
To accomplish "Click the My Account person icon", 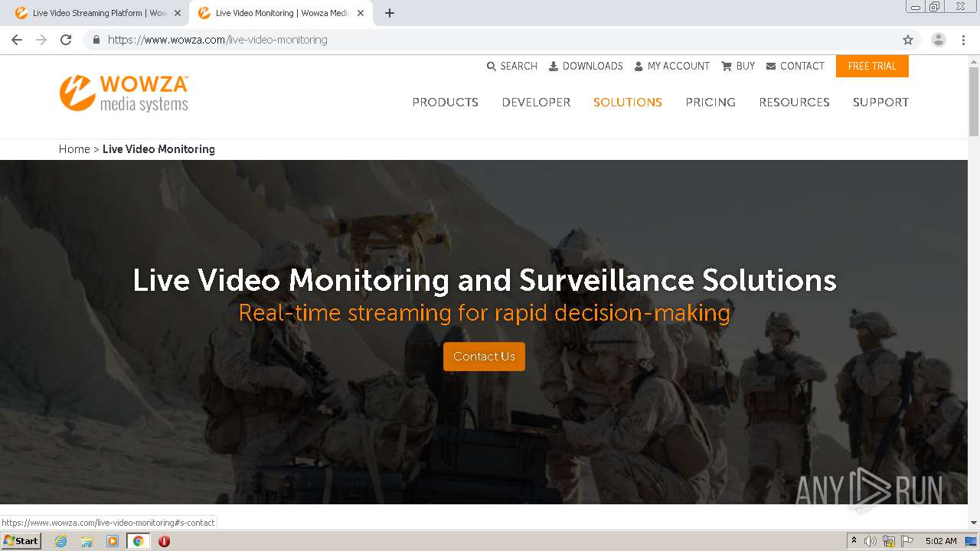I will point(639,67).
